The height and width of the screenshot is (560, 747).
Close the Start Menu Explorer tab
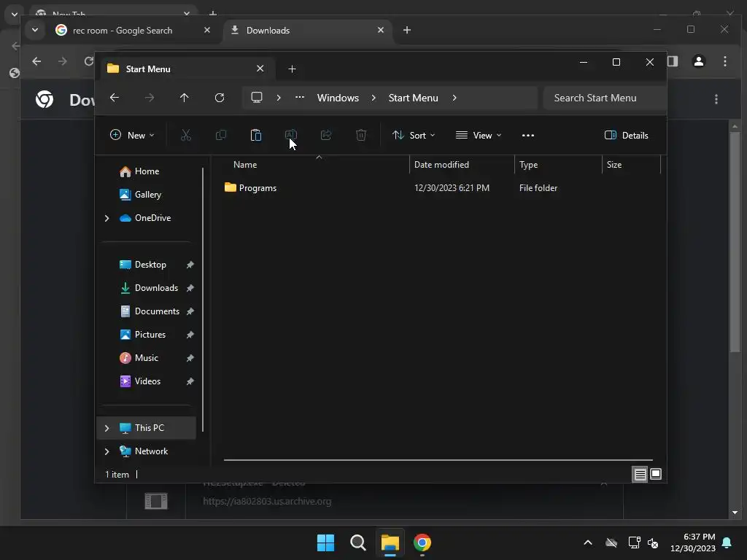[x=260, y=69]
